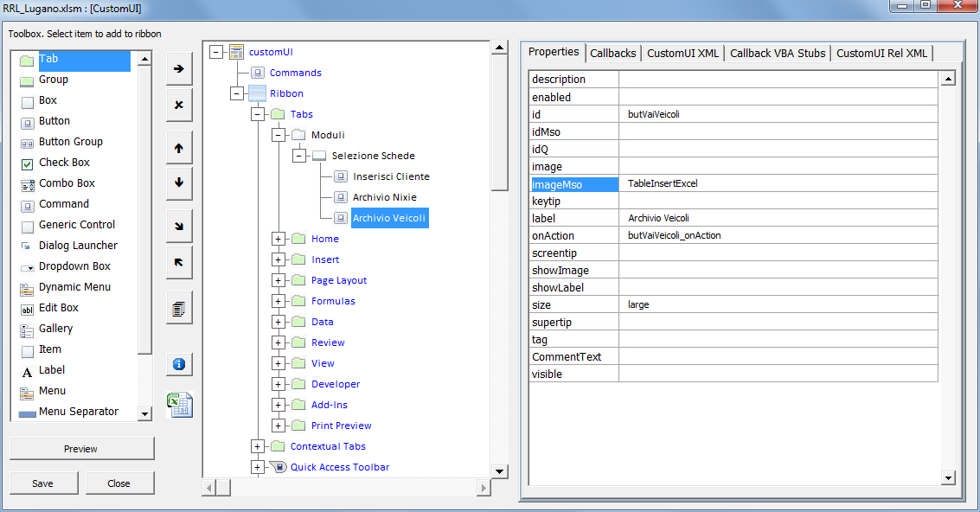Click the Preview button

[x=81, y=449]
